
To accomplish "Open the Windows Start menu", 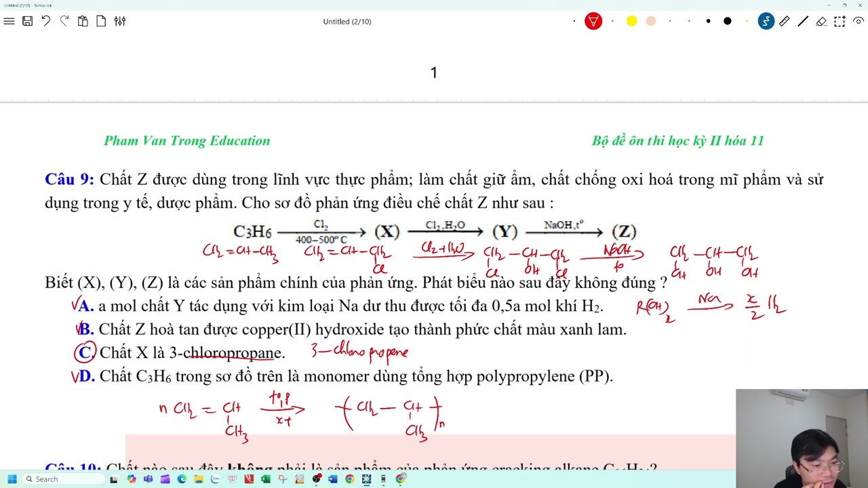I will pyautogui.click(x=12, y=479).
